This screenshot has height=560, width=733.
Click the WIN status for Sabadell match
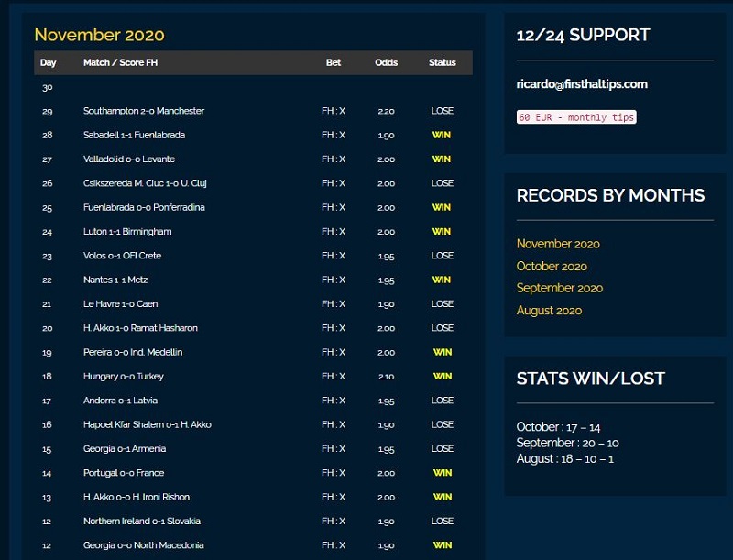pos(442,135)
